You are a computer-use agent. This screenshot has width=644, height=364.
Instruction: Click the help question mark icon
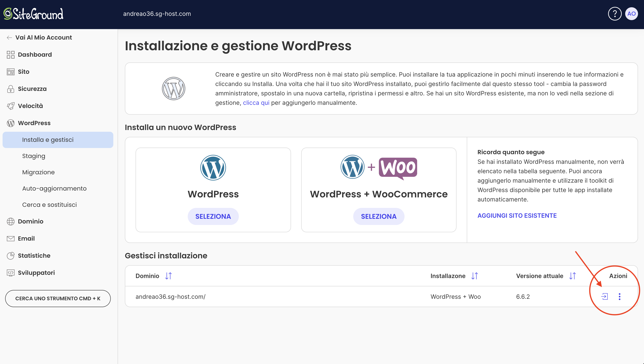(x=614, y=14)
